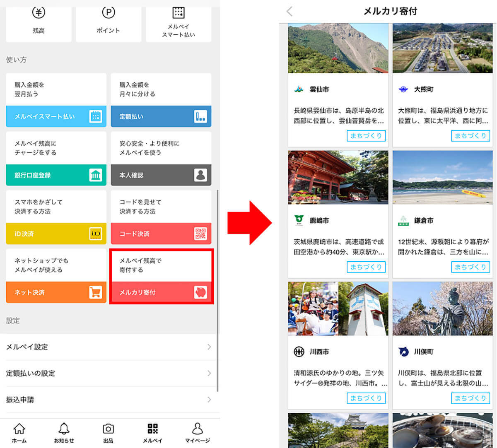Image resolution: width=497 pixels, height=448 pixels.
Task: Tap まちづくり tag on 川俣町 card
Action: point(470,398)
